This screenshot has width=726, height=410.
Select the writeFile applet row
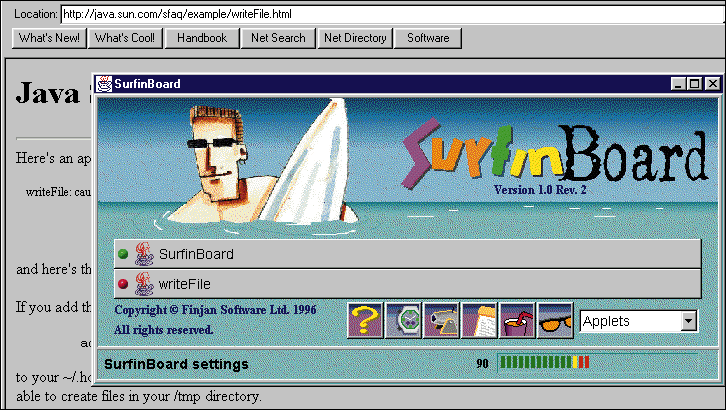[x=407, y=284]
